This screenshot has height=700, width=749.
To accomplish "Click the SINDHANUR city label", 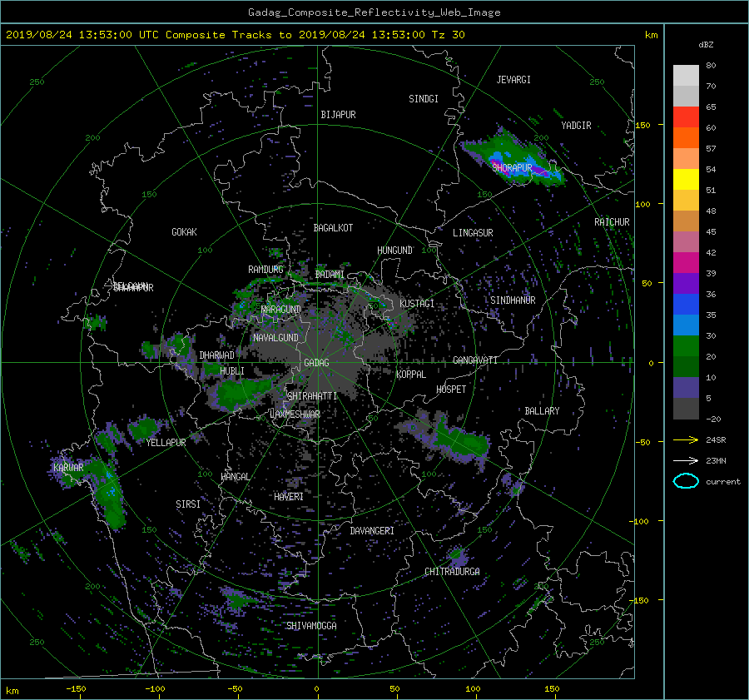I will point(513,300).
